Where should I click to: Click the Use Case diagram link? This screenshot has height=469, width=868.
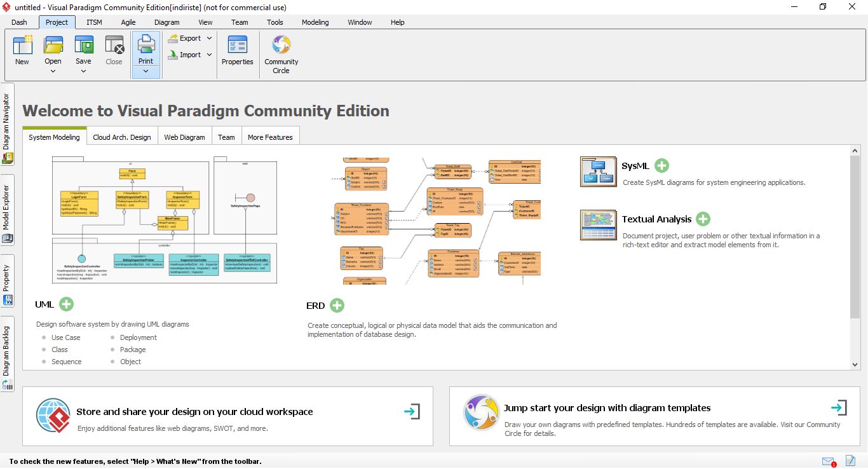66,337
